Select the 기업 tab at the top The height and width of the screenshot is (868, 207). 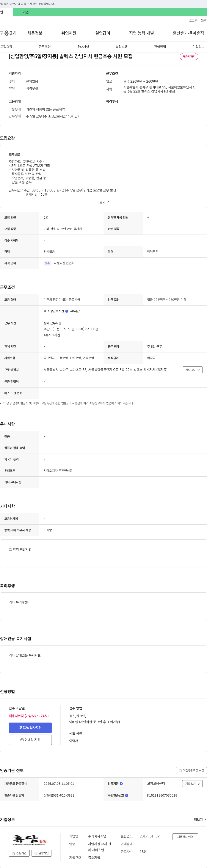click(x=26, y=12)
